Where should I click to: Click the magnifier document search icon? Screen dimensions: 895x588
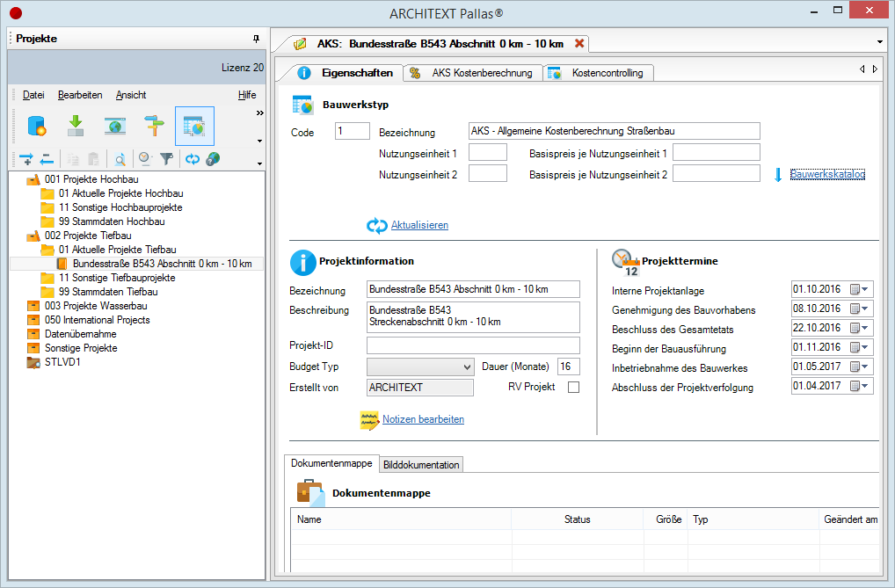point(120,159)
